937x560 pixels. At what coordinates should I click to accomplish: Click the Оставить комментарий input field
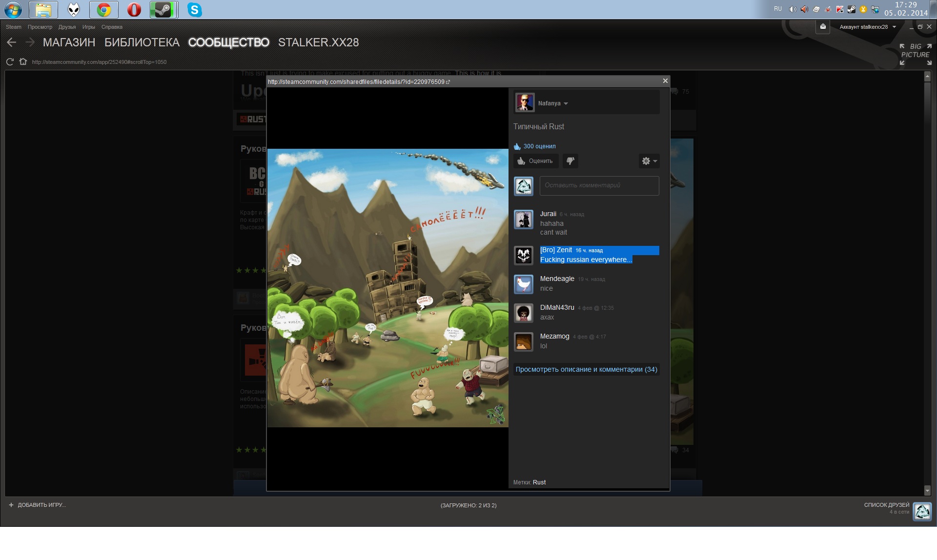pyautogui.click(x=599, y=185)
